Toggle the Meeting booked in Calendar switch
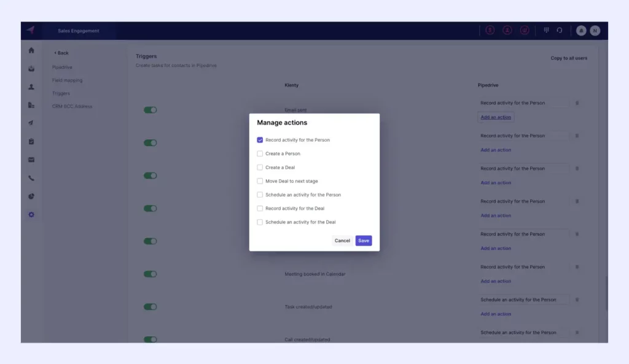The height and width of the screenshot is (364, 629). 150,274
